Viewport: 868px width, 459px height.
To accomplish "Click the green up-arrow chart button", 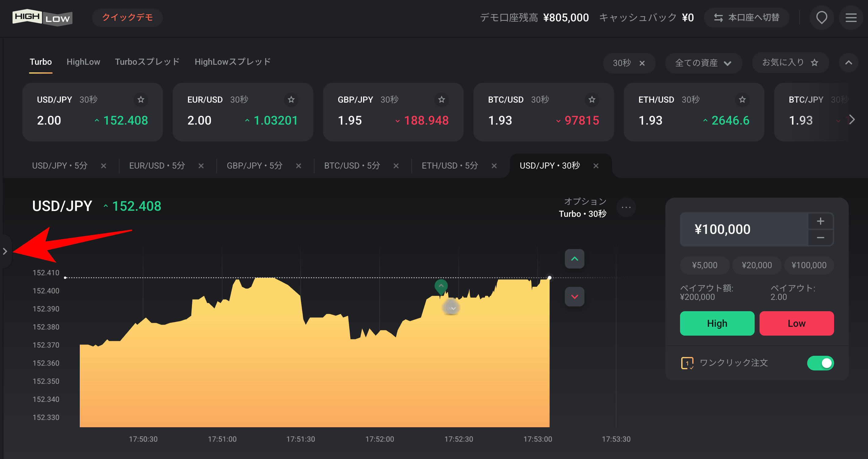I will point(575,259).
